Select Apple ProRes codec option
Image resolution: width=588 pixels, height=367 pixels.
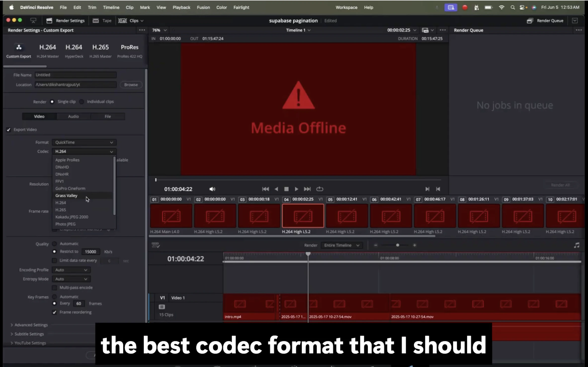83,160
